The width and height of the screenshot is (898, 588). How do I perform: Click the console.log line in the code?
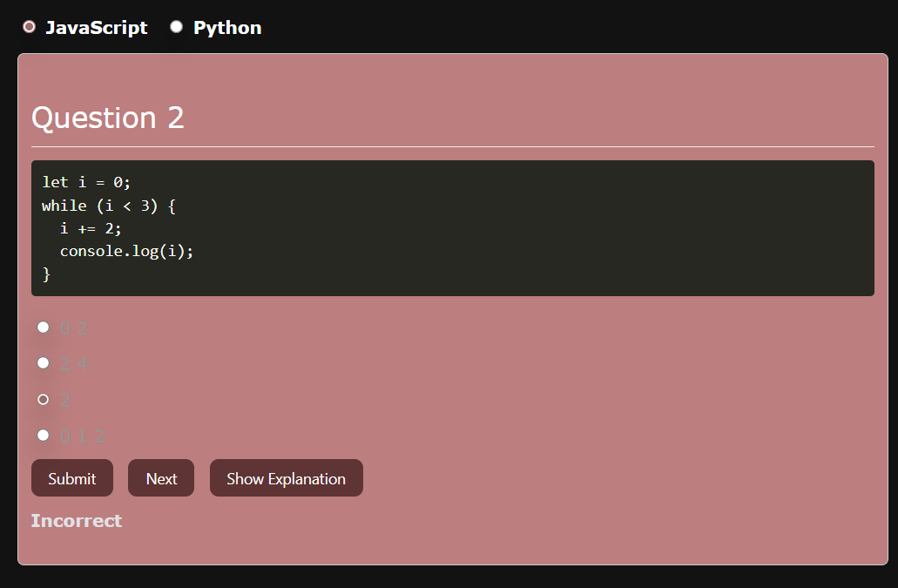[x=125, y=251]
